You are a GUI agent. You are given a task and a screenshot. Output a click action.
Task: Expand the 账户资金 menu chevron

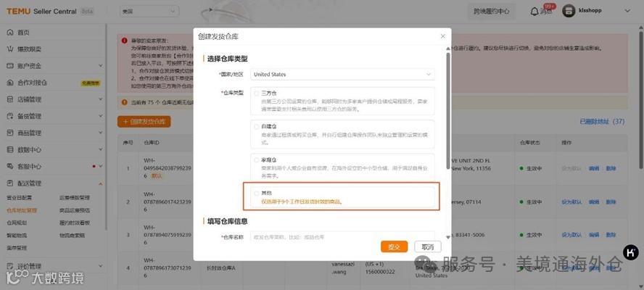[x=101, y=66]
